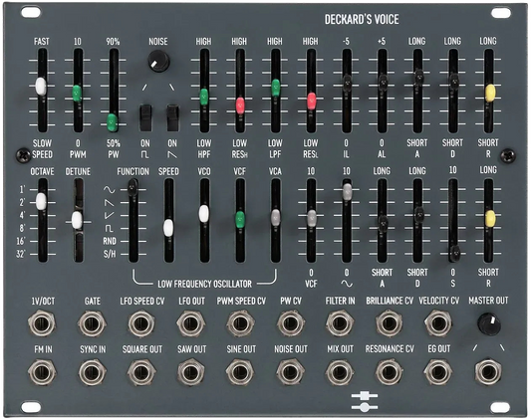Click the SYNC IN jack
Image resolution: width=531 pixels, height=420 pixels.
point(92,372)
